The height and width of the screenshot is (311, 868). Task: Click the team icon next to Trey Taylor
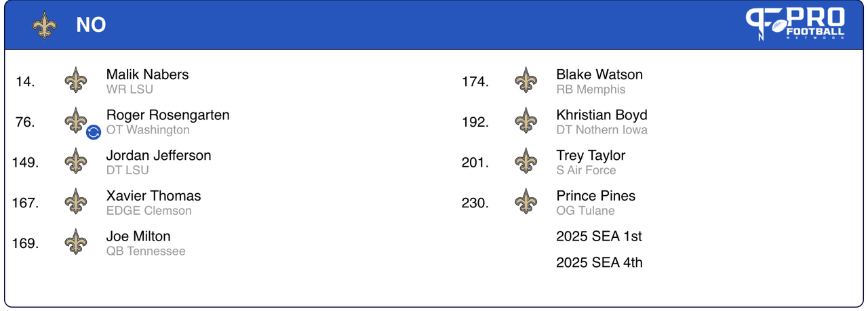526,161
